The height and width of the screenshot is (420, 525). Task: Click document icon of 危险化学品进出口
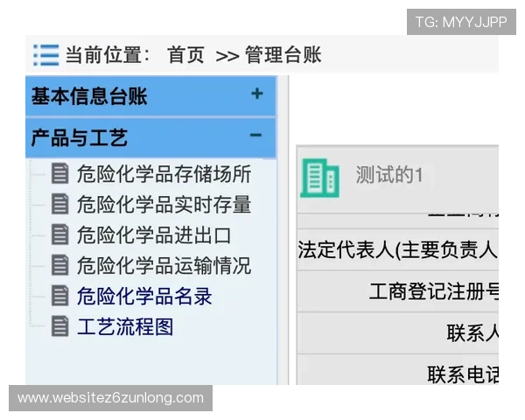59,234
